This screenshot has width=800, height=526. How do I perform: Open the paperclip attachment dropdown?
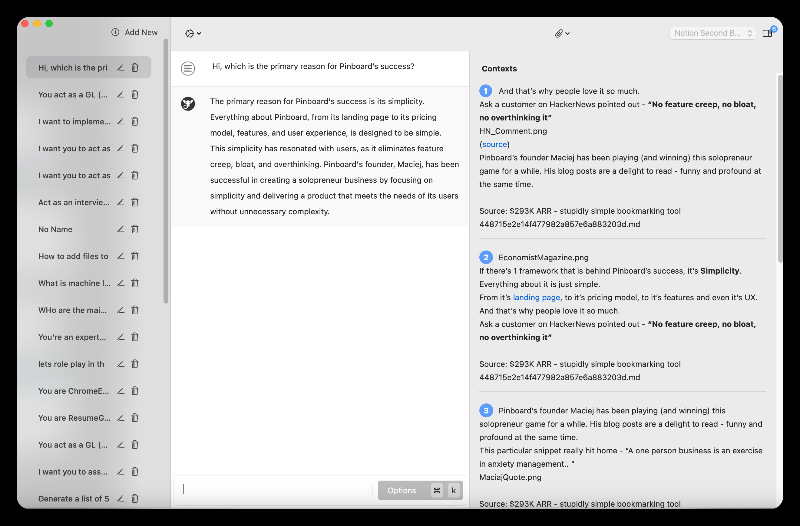click(562, 33)
